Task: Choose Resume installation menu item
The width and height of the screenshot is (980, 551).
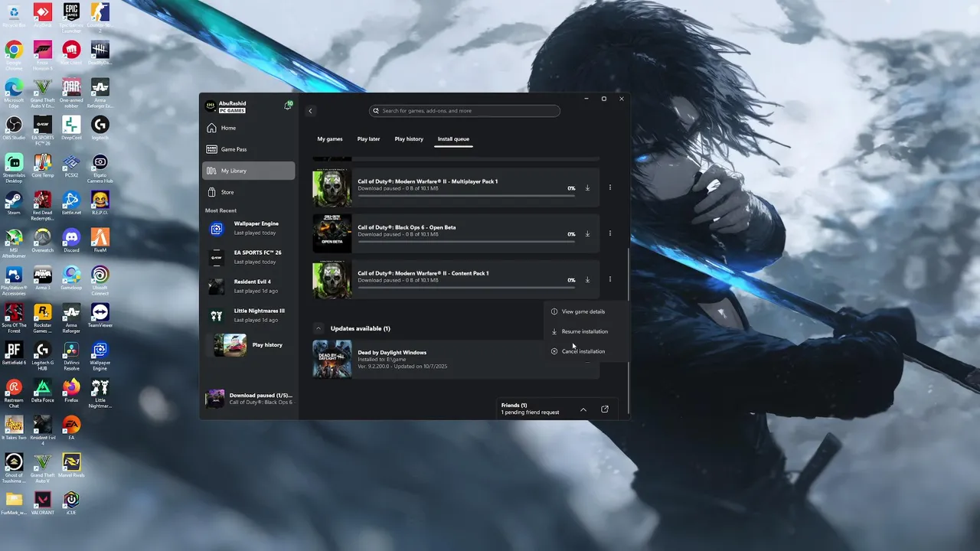Action: [586, 331]
